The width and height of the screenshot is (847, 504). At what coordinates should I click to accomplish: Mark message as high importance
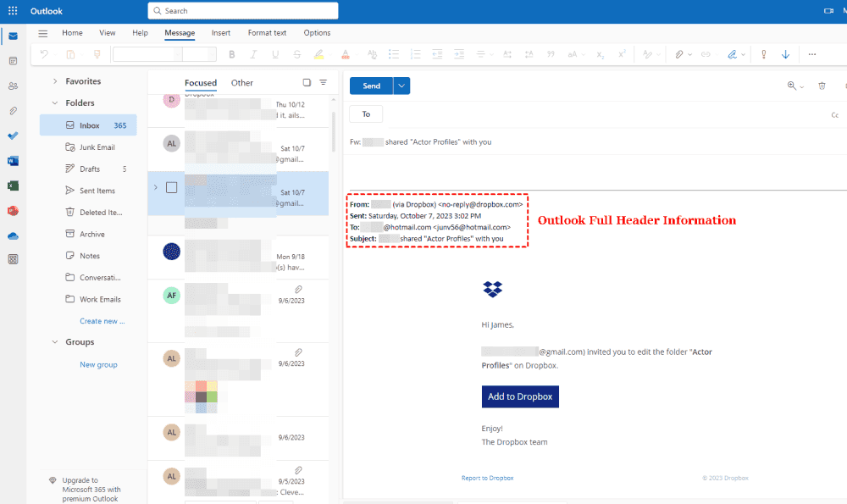764,54
